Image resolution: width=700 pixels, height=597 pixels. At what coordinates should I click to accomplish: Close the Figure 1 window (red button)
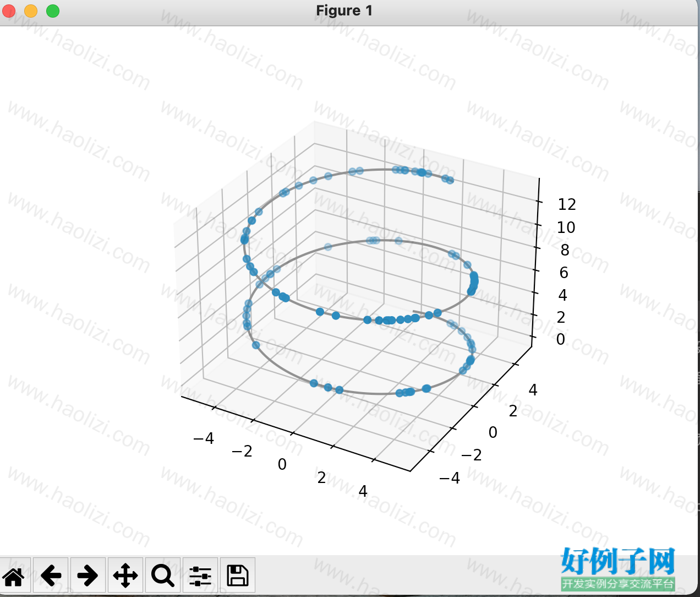9,10
